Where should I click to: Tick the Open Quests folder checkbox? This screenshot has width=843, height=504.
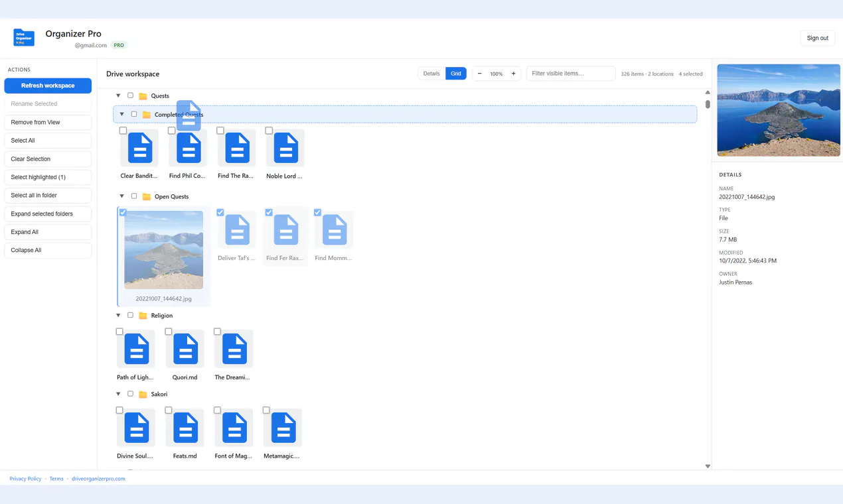(x=134, y=196)
